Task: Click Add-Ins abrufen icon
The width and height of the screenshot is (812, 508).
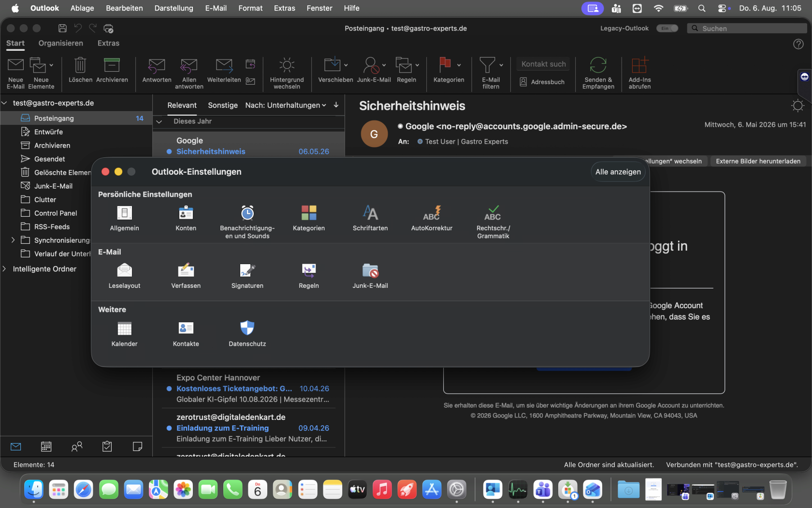Action: [639, 73]
